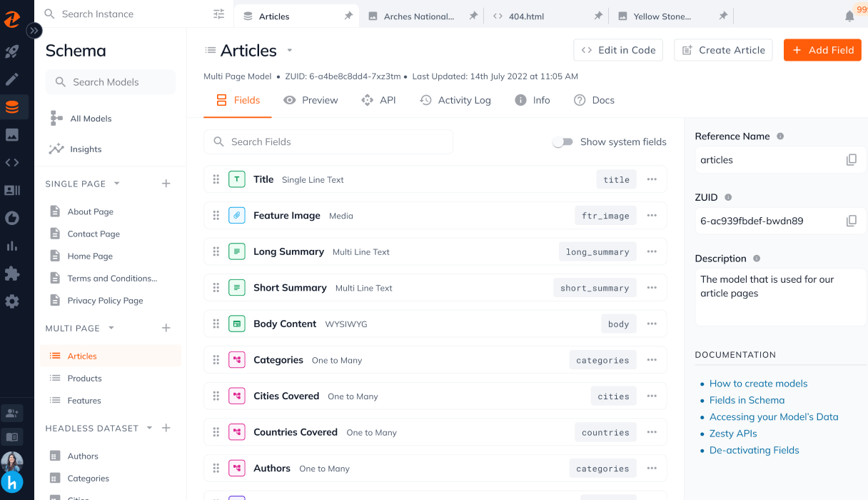Viewport: 868px width, 500px height.
Task: Focus the Search Models field
Action: point(111,82)
